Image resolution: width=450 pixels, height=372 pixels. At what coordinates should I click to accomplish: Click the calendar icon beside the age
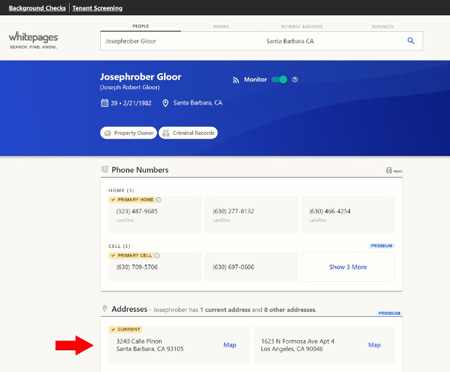pos(104,103)
